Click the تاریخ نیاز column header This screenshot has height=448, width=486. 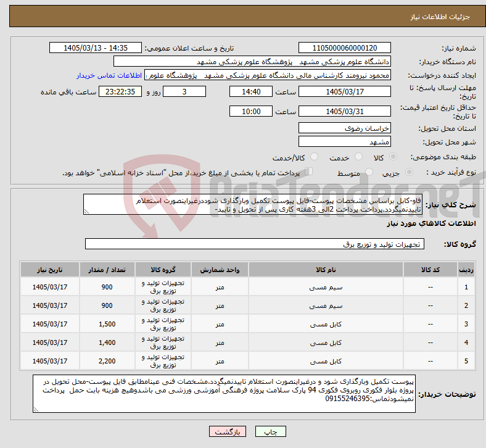(x=49, y=270)
